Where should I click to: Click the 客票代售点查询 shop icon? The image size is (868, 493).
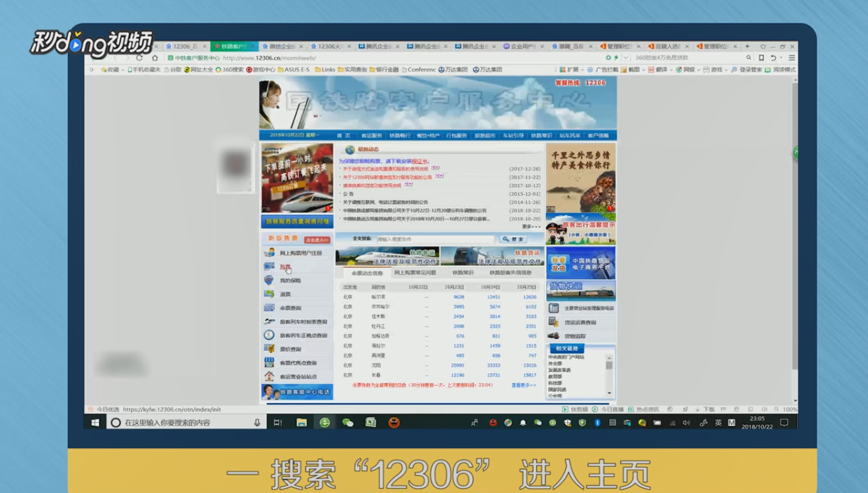[x=269, y=363]
